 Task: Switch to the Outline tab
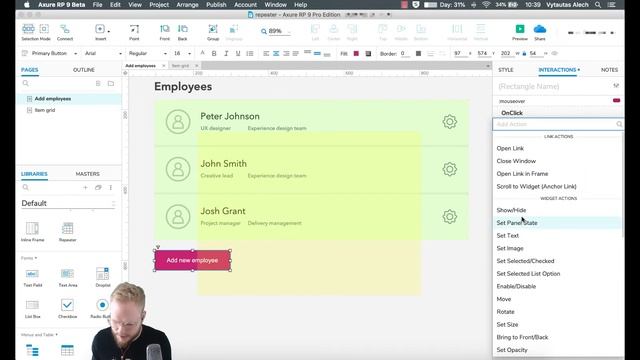[x=84, y=70]
